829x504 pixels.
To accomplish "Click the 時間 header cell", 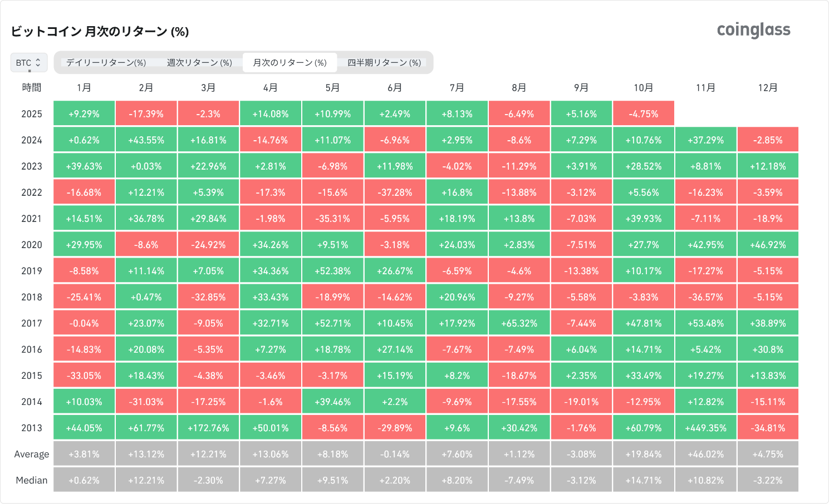I will (32, 88).
